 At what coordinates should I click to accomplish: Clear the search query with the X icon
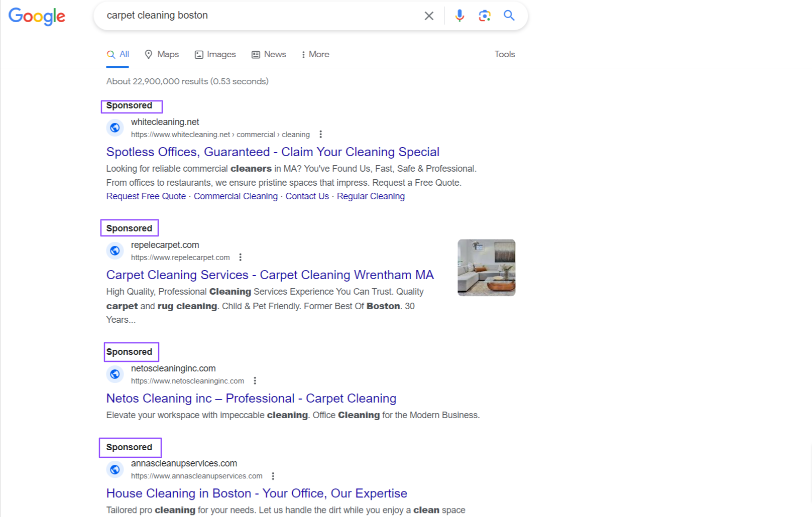point(429,16)
